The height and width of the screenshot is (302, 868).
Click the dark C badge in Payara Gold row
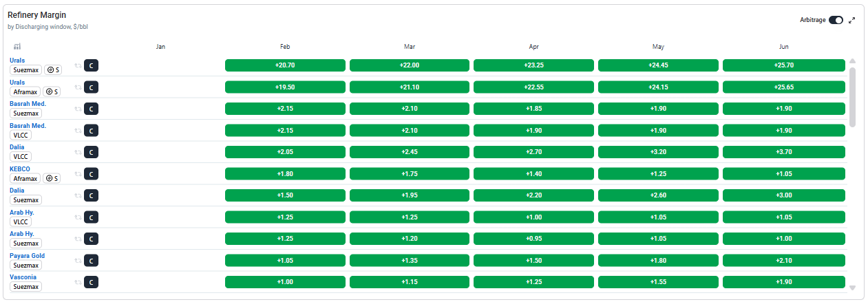pyautogui.click(x=92, y=261)
